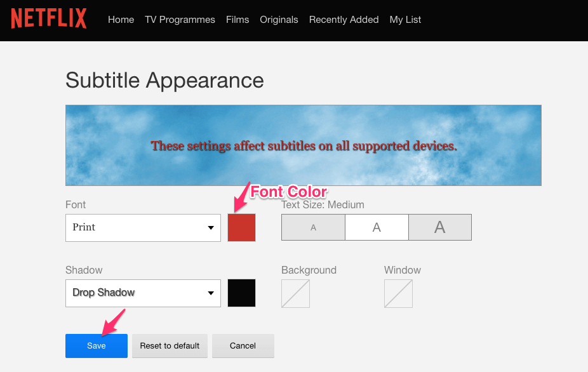Select the large text size option

coord(439,227)
